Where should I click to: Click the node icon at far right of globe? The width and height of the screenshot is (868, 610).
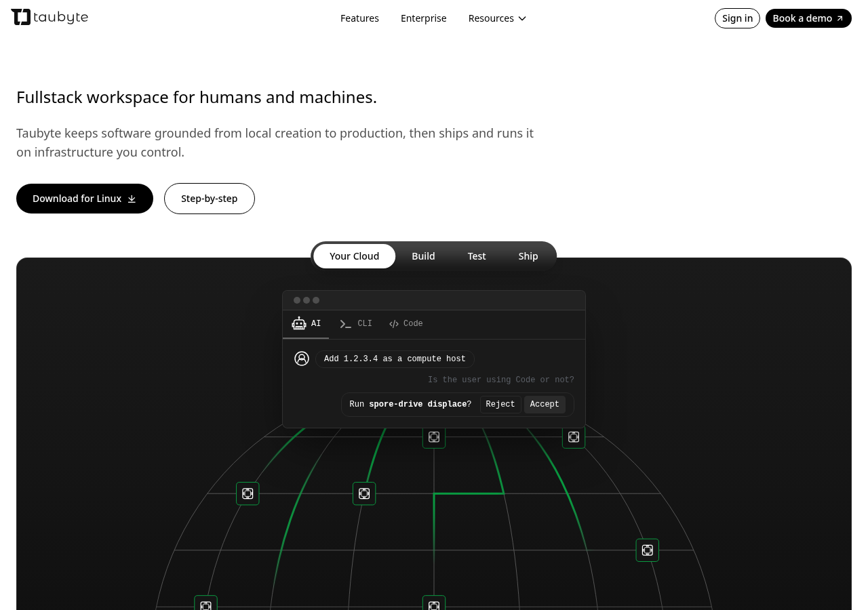coord(648,550)
